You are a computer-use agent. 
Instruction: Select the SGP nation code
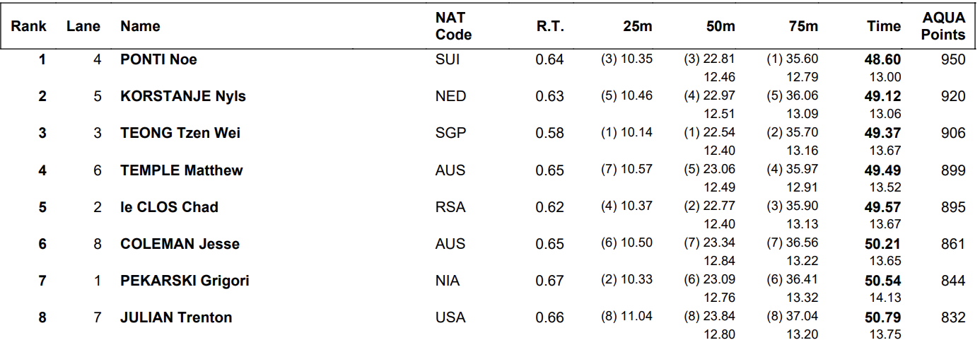click(x=451, y=133)
